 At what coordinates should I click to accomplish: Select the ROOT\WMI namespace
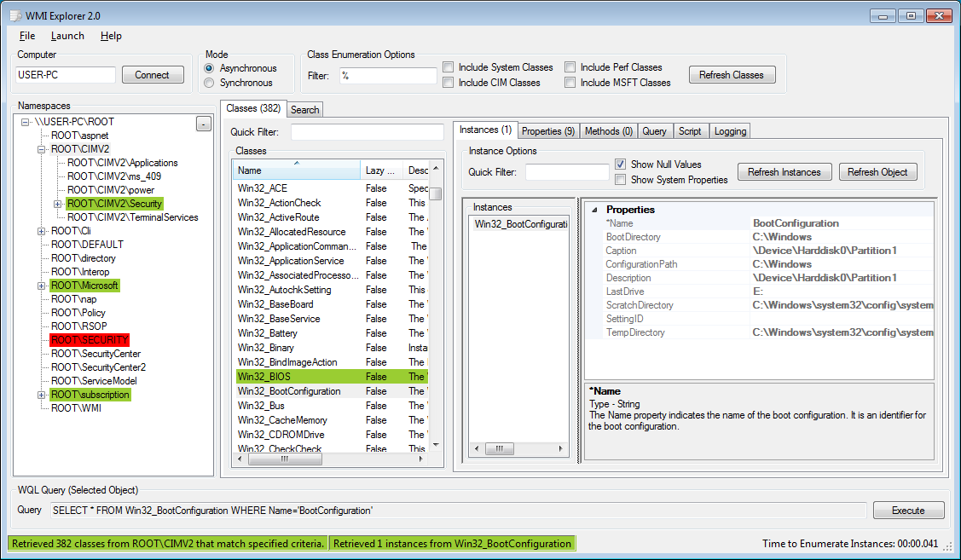pyautogui.click(x=76, y=408)
